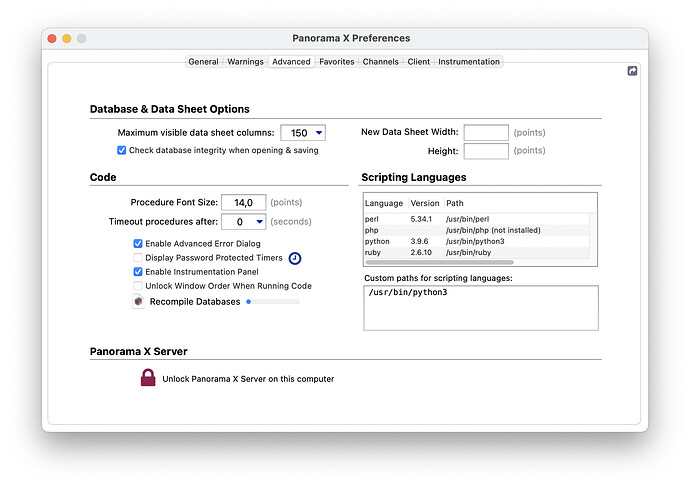The height and width of the screenshot is (487, 690).
Task: Select the Favorites tab
Action: [336, 62]
